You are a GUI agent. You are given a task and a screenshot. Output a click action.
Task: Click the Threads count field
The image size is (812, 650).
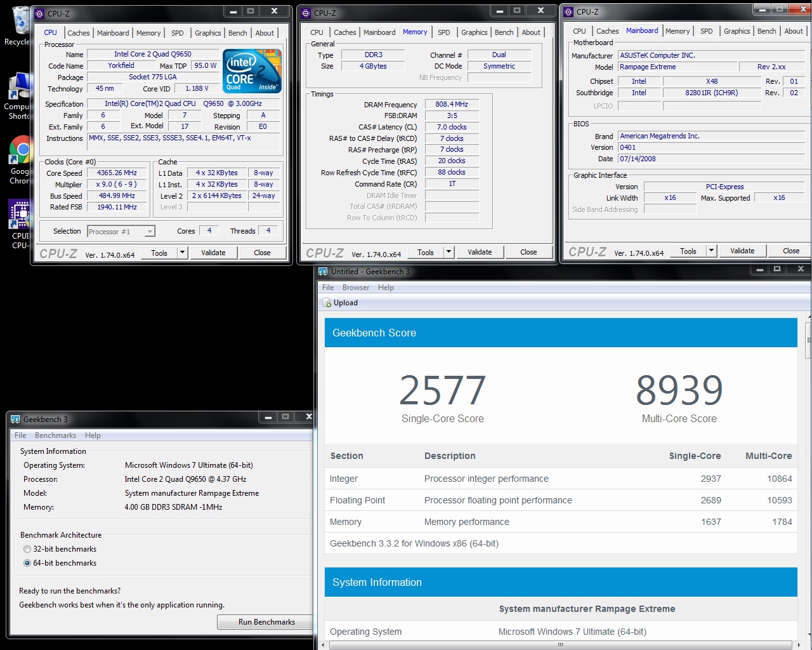268,231
